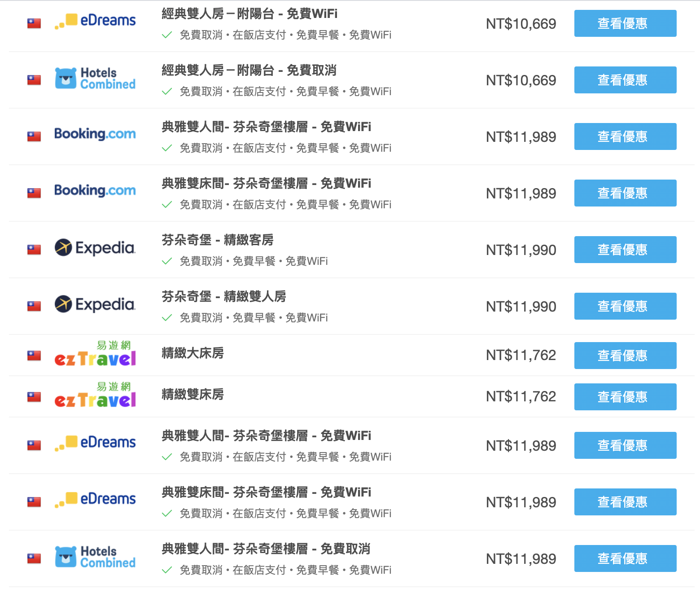Image resolution: width=700 pixels, height=589 pixels.
Task: Open eDreams title 典雅雙人間- 芬朵奇堡樓層
Action: pos(267,436)
